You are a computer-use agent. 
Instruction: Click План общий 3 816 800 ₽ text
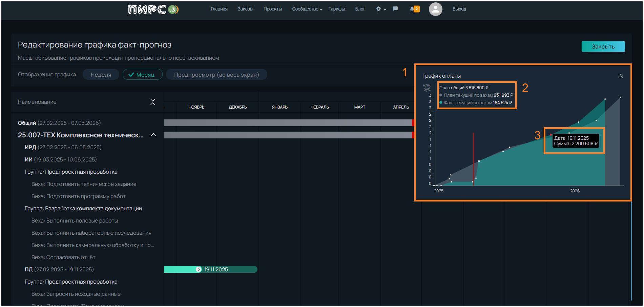[x=464, y=88]
